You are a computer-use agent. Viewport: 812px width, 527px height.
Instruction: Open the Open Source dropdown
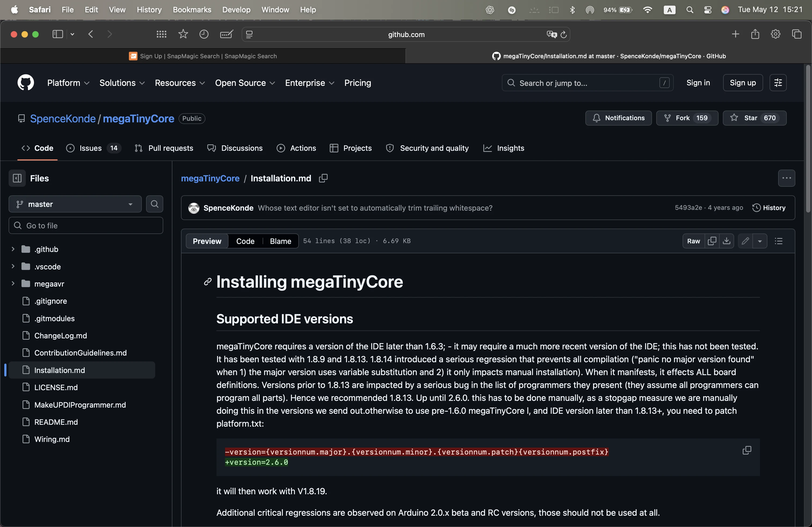[245, 83]
